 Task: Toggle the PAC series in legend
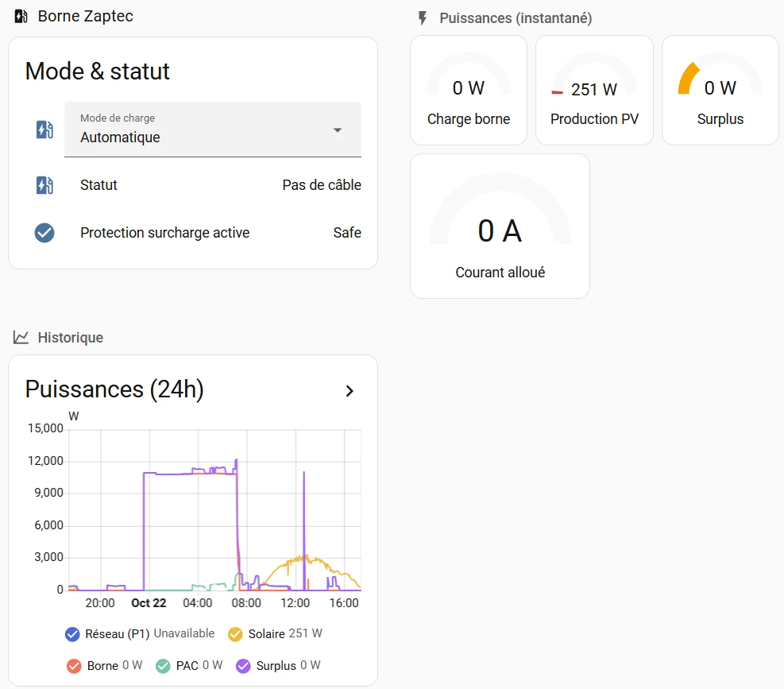pos(163,666)
